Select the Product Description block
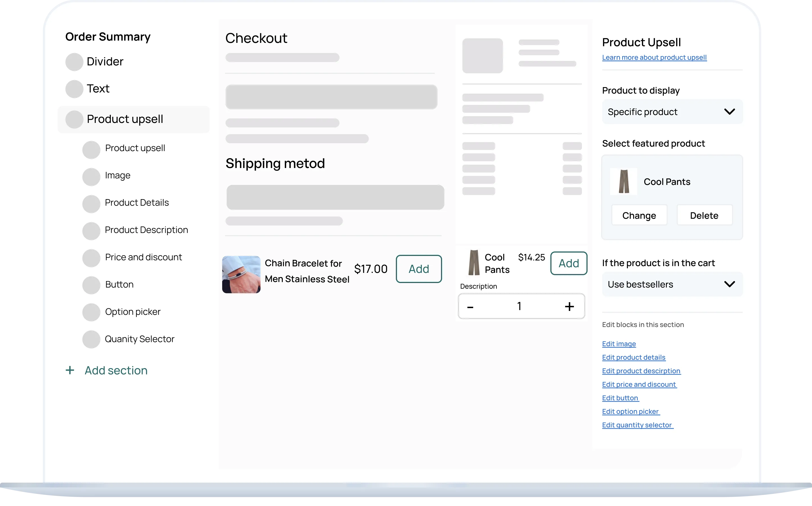This screenshot has width=812, height=506. 146,230
